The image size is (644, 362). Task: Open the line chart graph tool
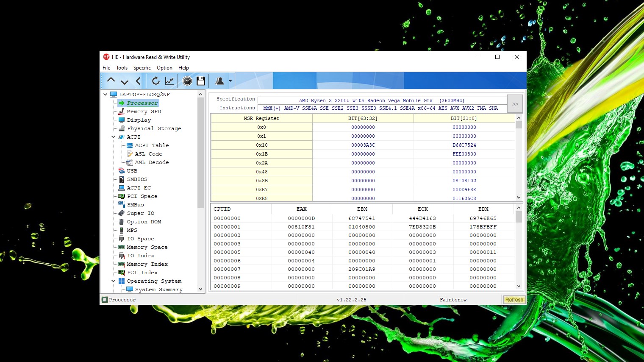click(169, 81)
